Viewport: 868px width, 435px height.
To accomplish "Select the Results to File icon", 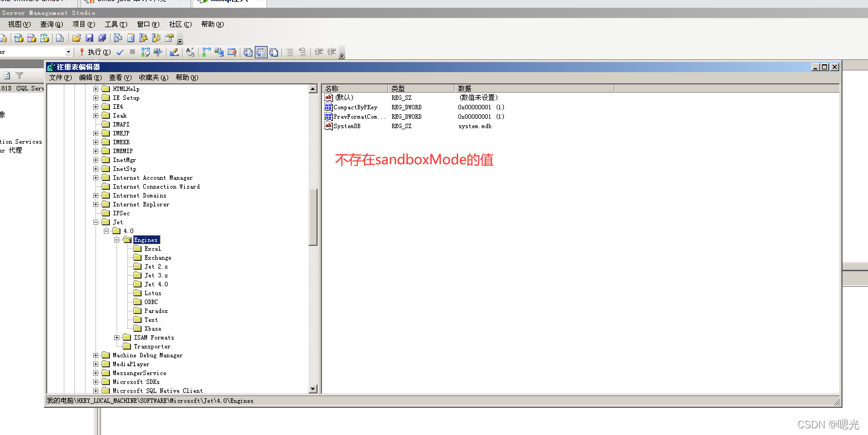I will point(274,52).
